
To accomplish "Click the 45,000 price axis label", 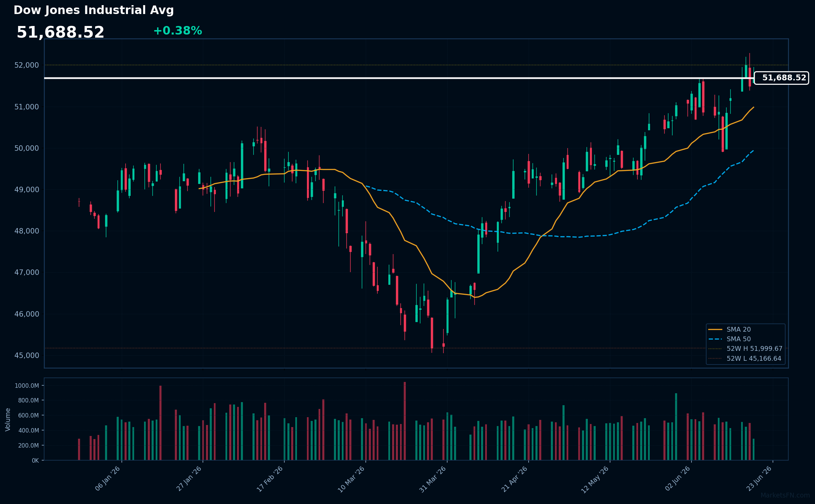I will point(27,356).
